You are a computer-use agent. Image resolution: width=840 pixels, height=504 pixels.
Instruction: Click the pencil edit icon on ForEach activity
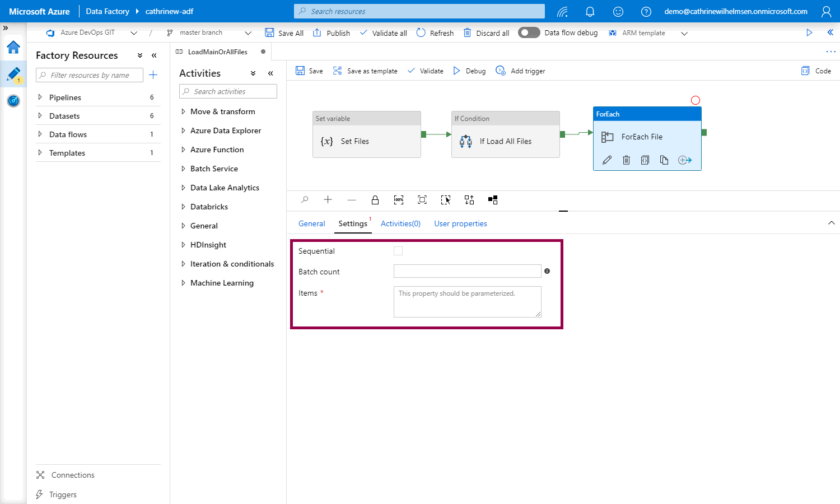[x=607, y=160]
